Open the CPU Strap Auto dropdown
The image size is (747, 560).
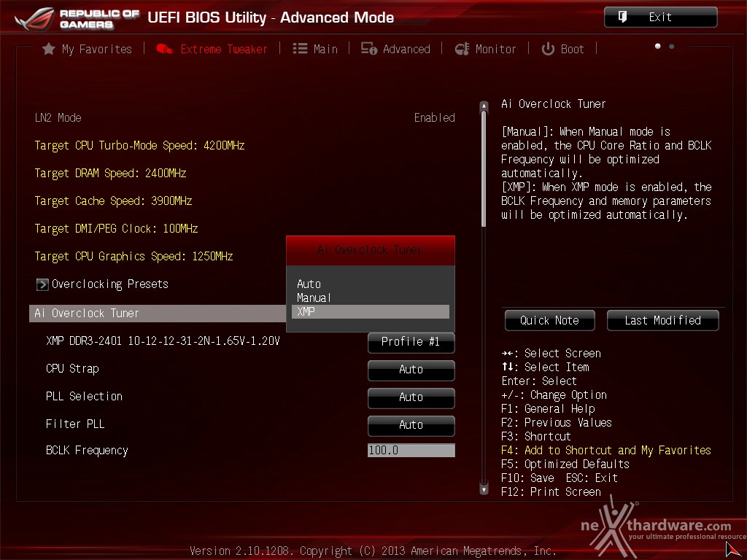(411, 370)
